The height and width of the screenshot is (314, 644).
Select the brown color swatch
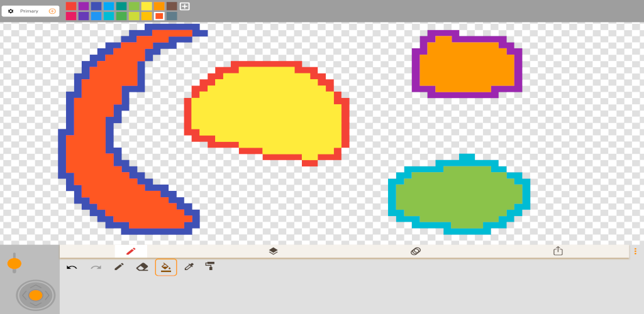click(172, 6)
